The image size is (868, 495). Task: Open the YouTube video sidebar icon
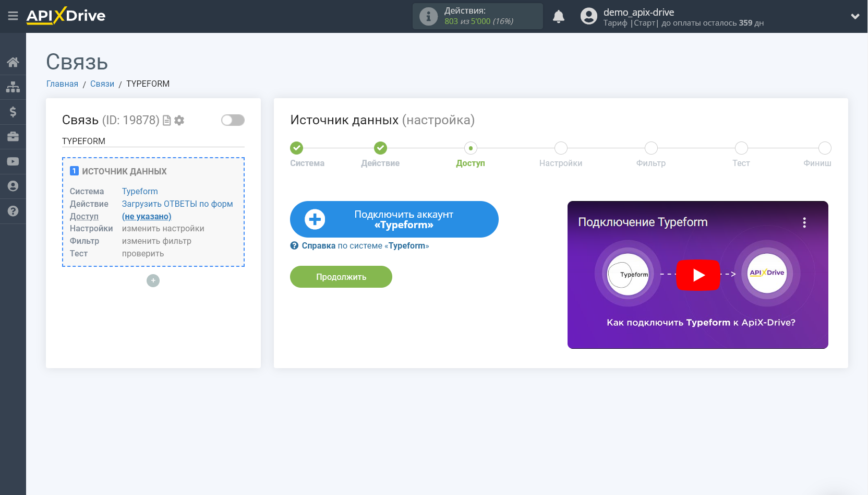click(13, 161)
